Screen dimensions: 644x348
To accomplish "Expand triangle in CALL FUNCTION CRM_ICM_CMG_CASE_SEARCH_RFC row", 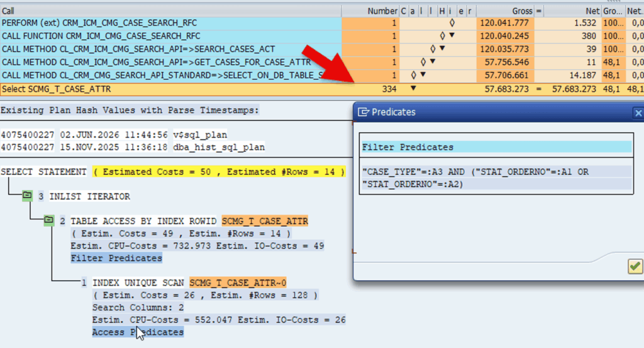I will 452,35.
